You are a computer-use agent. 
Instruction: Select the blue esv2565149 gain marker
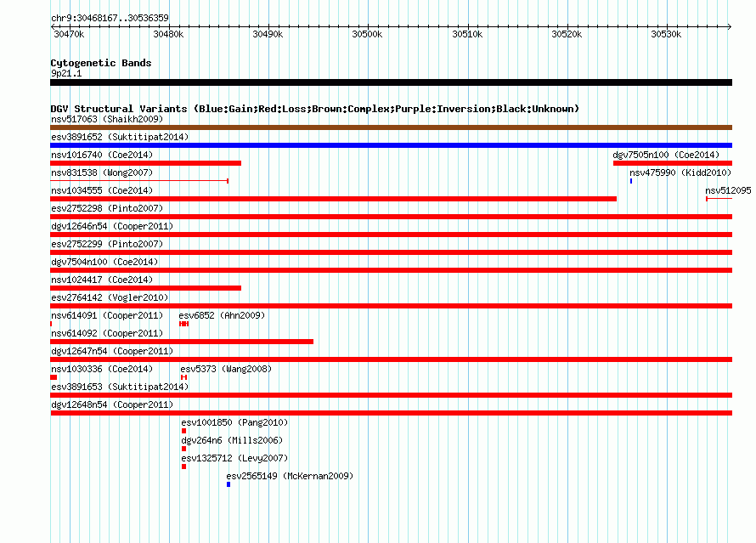pos(228,484)
